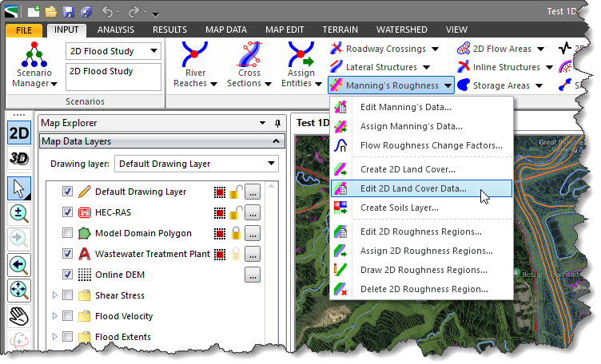
Task: Select the arrow pointer selection tool
Action: (x=19, y=188)
